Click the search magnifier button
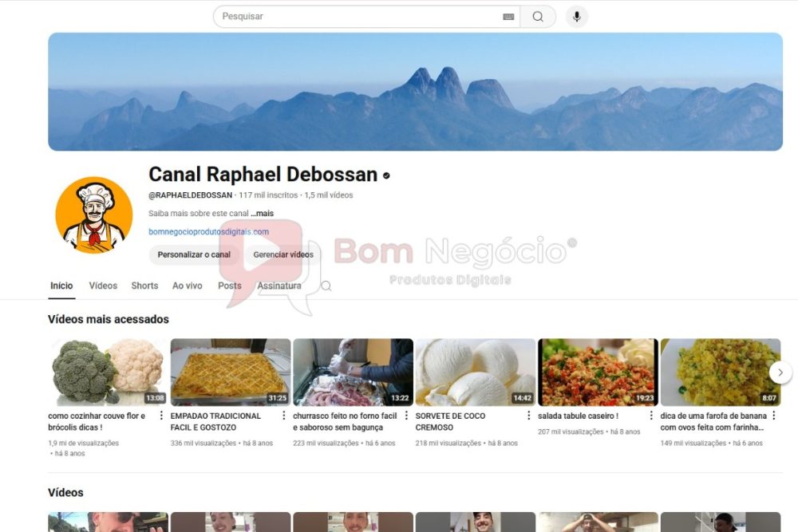 (537, 17)
